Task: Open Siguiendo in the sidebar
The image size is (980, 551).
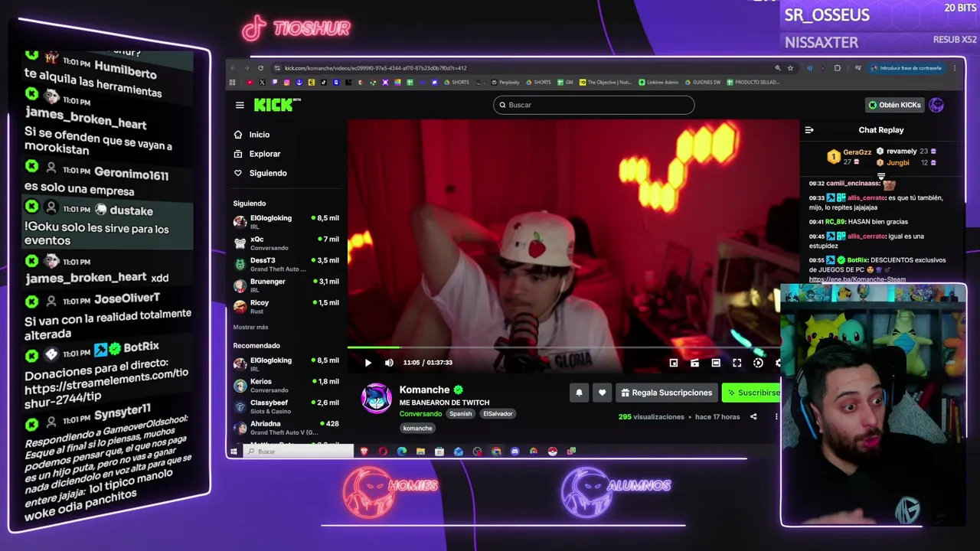Action: (x=260, y=173)
